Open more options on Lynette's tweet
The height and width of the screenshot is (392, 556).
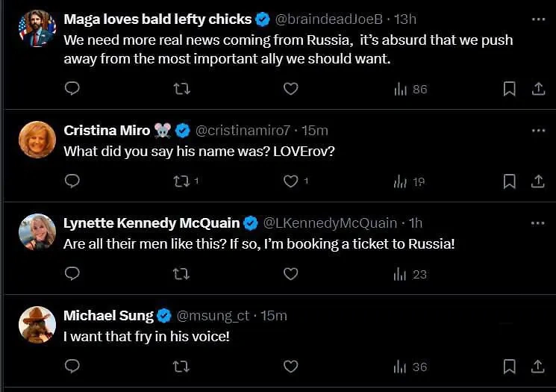click(x=538, y=223)
